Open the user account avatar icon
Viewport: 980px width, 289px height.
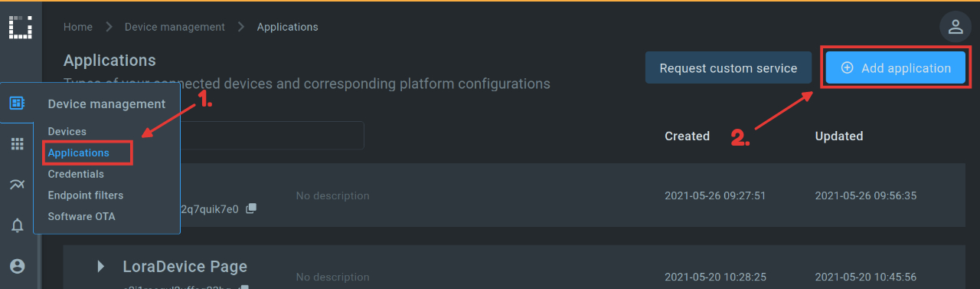pos(955,27)
